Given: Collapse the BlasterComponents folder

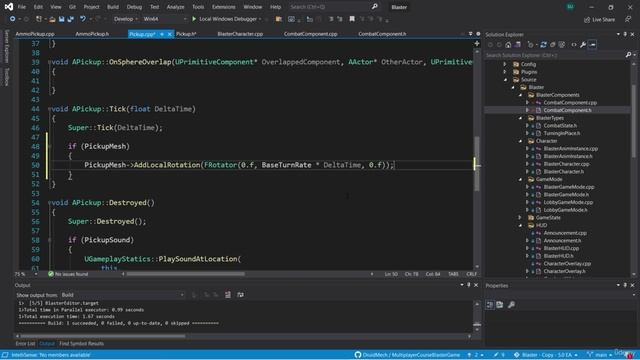Looking at the screenshot, I should 520,95.
